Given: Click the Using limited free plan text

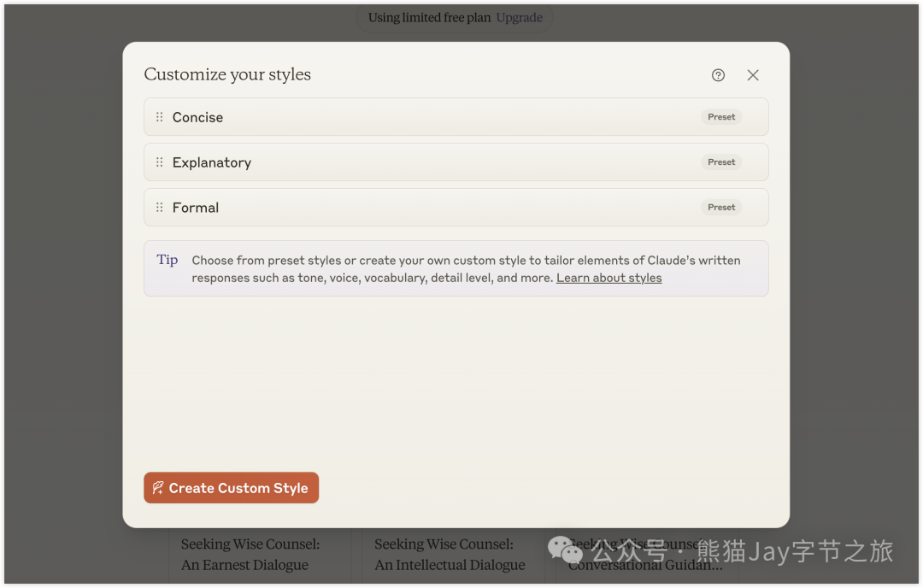Looking at the screenshot, I should (x=429, y=18).
